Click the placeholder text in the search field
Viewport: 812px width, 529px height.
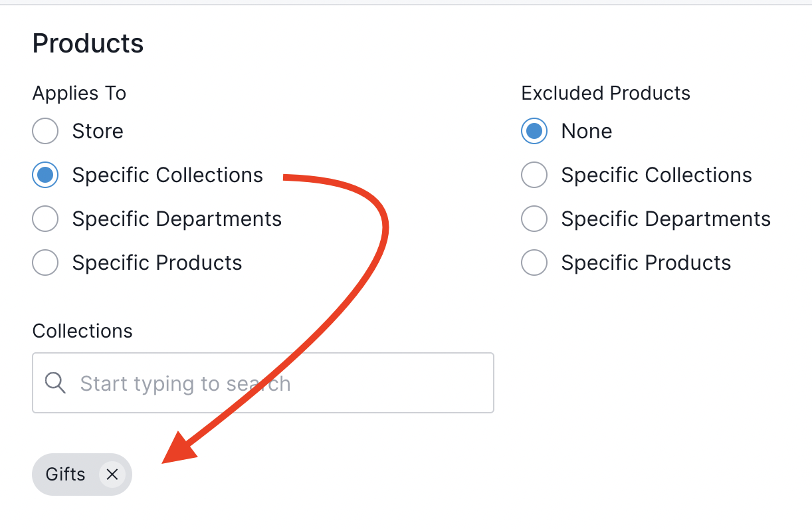(x=185, y=383)
